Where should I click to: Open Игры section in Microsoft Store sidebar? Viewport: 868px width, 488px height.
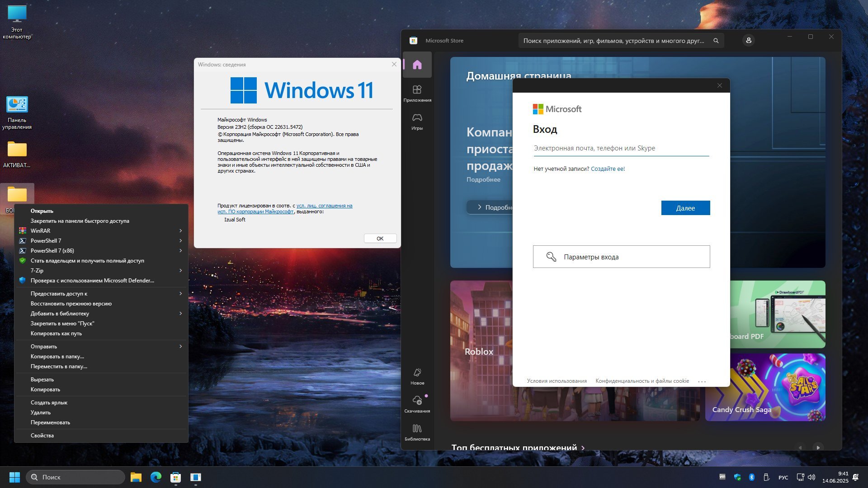tap(417, 122)
